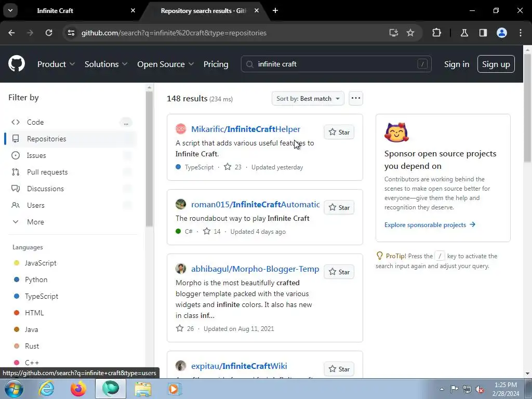Open roman015/InfiniteCraftAutomatic repository link
532x399 pixels.
256,205
